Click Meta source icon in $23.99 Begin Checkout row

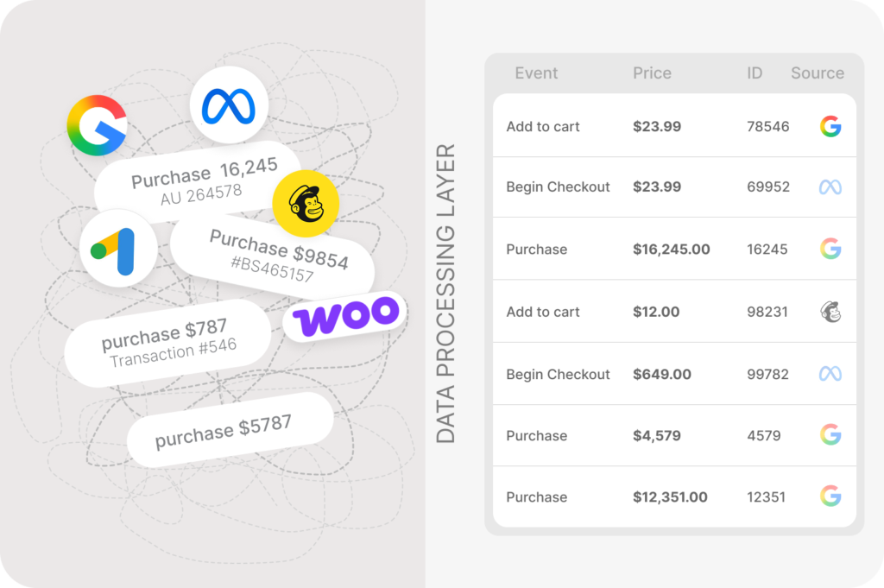[x=830, y=187]
